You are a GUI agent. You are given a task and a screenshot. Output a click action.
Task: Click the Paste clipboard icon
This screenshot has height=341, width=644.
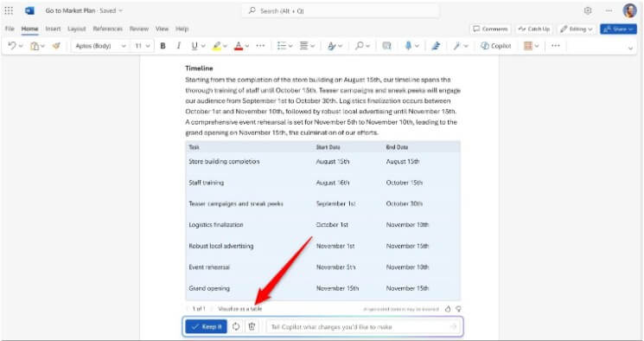pos(35,46)
